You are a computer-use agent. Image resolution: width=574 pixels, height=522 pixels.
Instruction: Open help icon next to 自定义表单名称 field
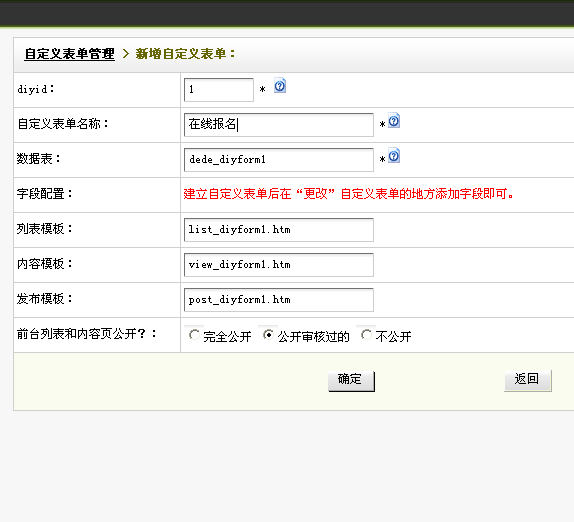[394, 120]
